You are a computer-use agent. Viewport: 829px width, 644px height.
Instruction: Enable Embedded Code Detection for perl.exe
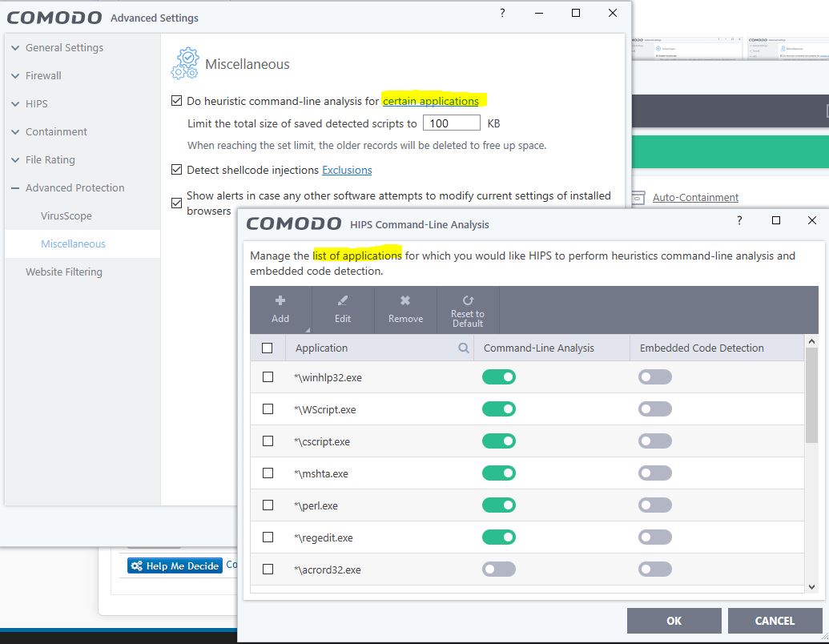655,505
